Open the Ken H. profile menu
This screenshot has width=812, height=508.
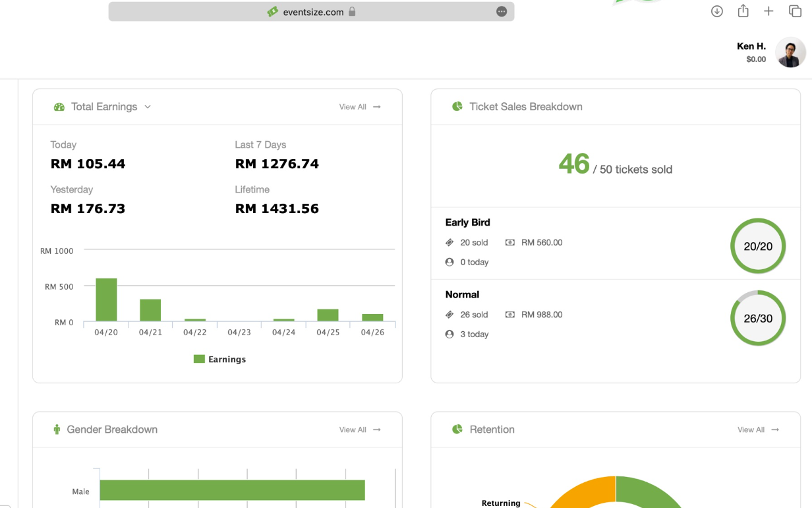point(790,52)
